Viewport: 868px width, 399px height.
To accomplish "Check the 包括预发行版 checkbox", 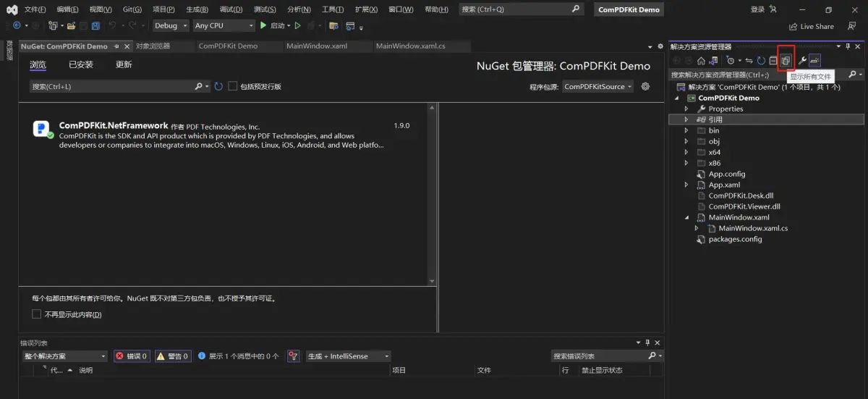I will point(233,86).
